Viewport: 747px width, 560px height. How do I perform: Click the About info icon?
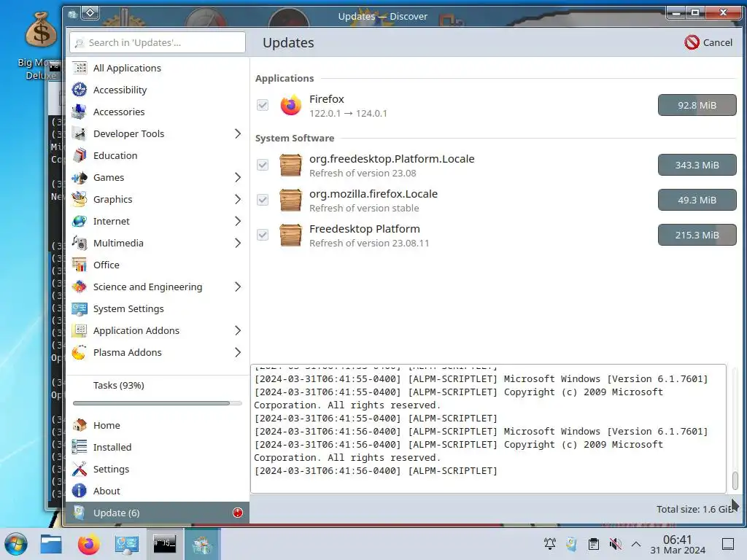[80, 491]
